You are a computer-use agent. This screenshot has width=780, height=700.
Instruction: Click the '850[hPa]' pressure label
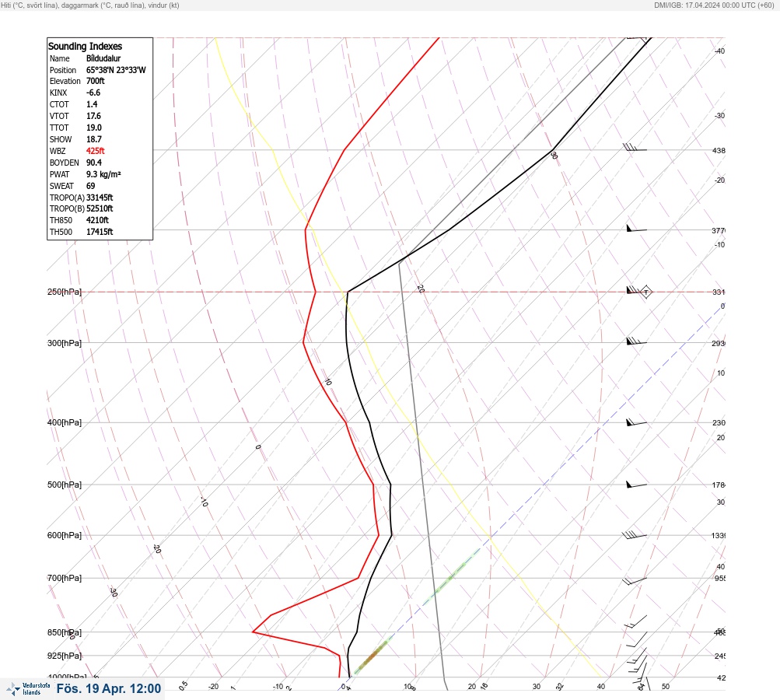[65, 632]
